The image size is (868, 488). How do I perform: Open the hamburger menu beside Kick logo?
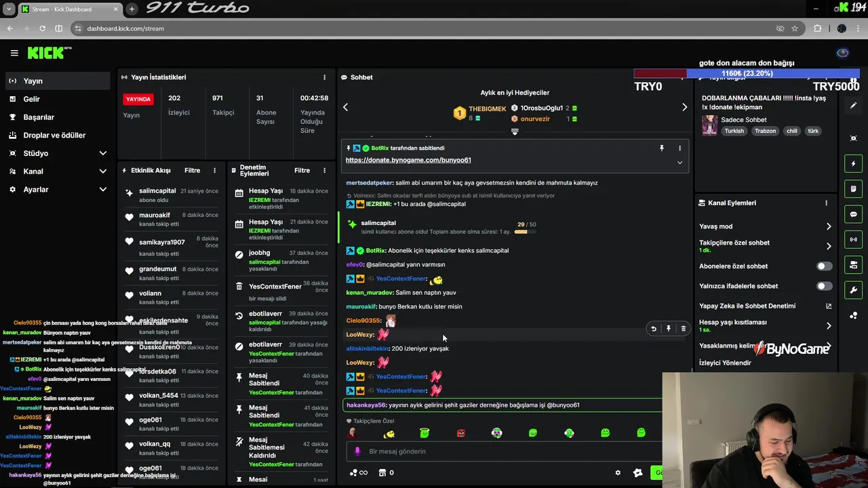pyautogui.click(x=14, y=53)
